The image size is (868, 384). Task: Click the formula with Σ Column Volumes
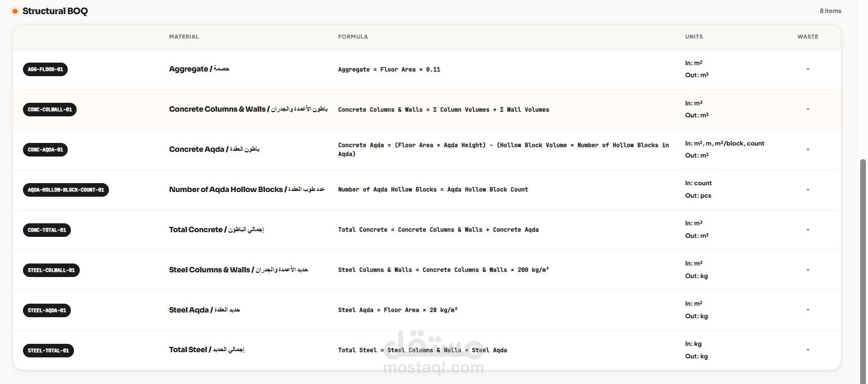pyautogui.click(x=444, y=110)
